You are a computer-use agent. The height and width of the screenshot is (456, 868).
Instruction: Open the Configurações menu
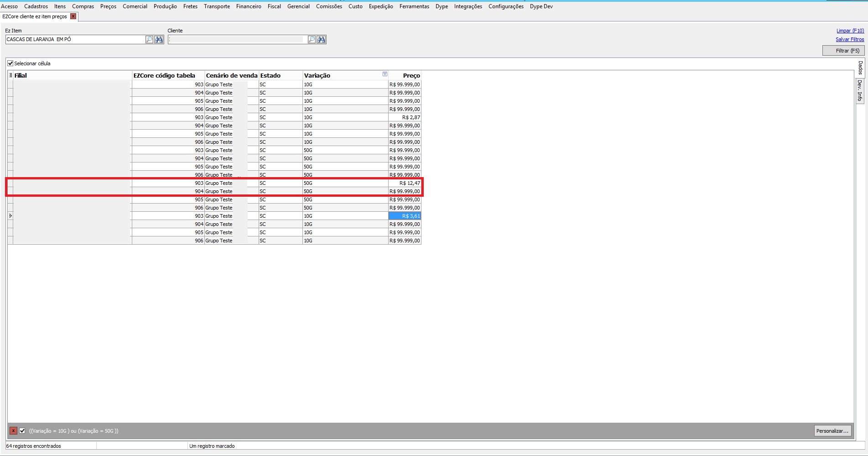tap(506, 6)
